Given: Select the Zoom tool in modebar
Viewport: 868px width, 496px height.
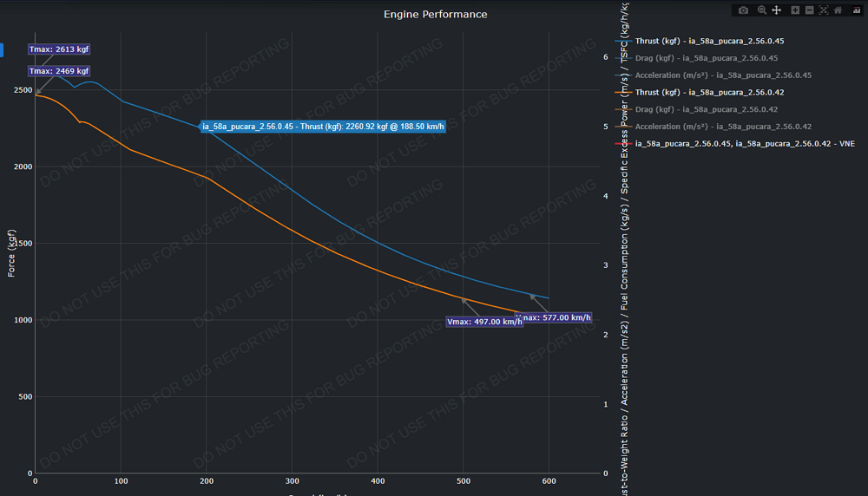Looking at the screenshot, I should (762, 10).
